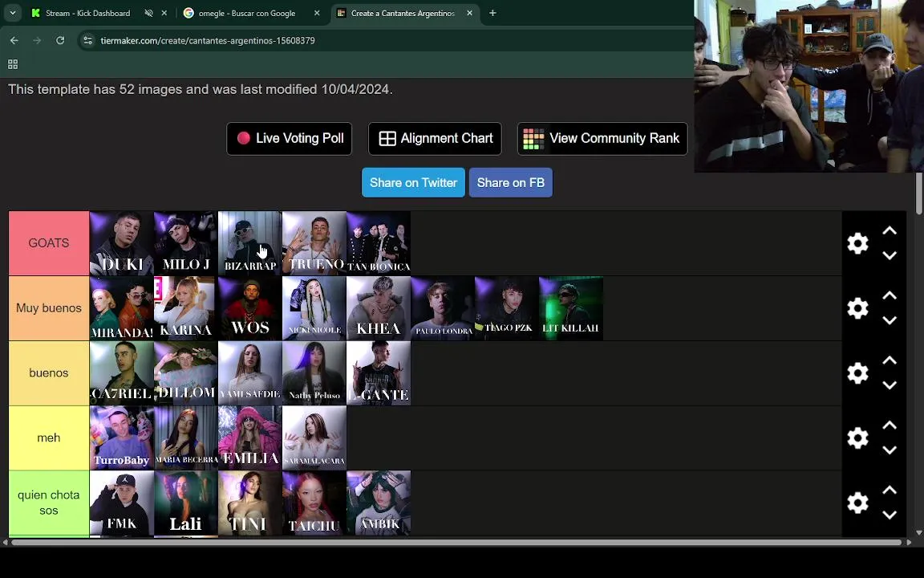Switch to omegle - Buscar con Google tab

click(246, 13)
